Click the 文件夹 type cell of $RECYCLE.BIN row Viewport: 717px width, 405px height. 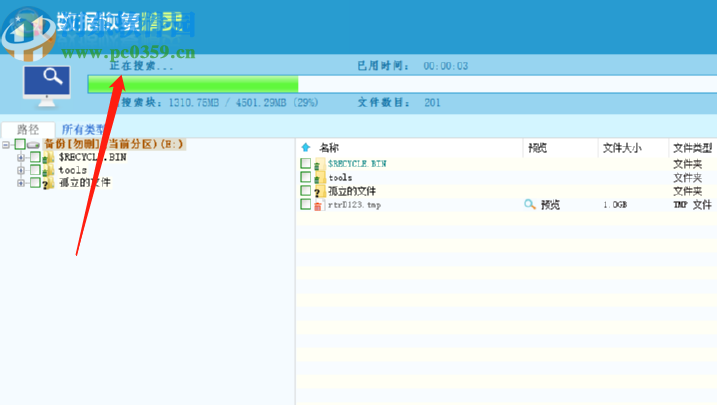(687, 164)
